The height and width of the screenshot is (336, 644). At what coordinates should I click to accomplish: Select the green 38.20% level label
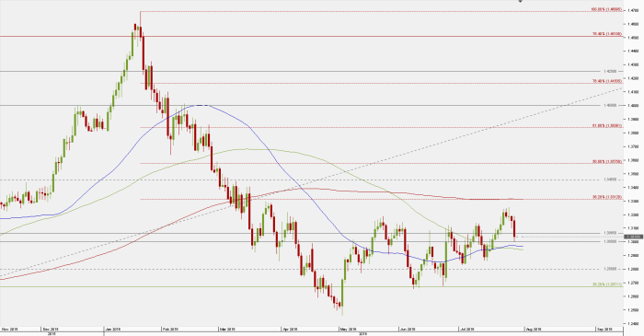[607, 284]
